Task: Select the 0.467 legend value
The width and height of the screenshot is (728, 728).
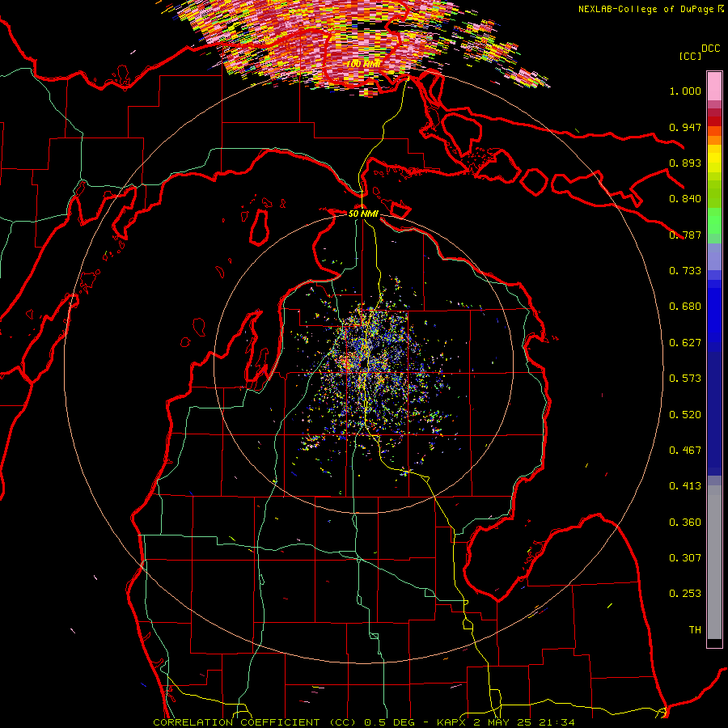Action: coord(685,451)
